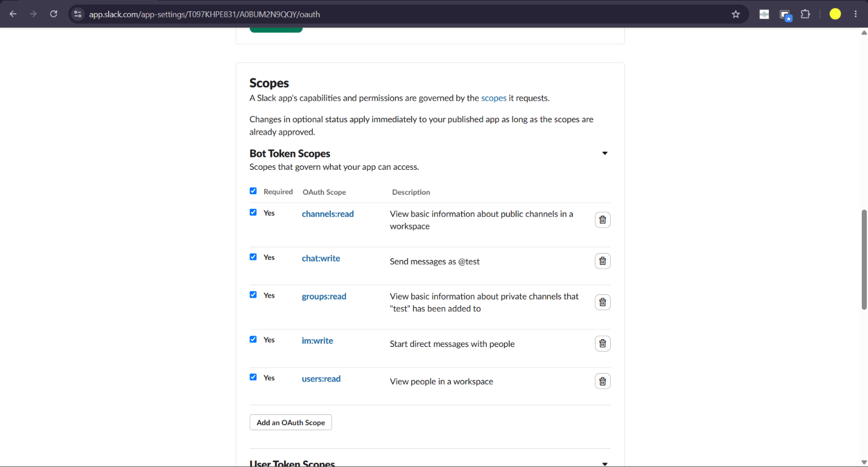Toggle the required checkbox for im:write
This screenshot has height=467, width=868.
coord(253,340)
